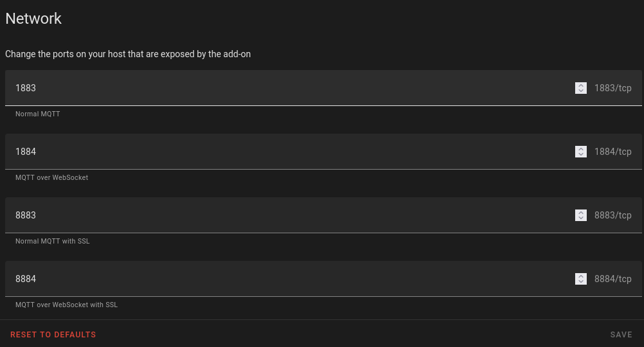Click the Network section heading
The height and width of the screenshot is (347, 644).
pyautogui.click(x=33, y=19)
